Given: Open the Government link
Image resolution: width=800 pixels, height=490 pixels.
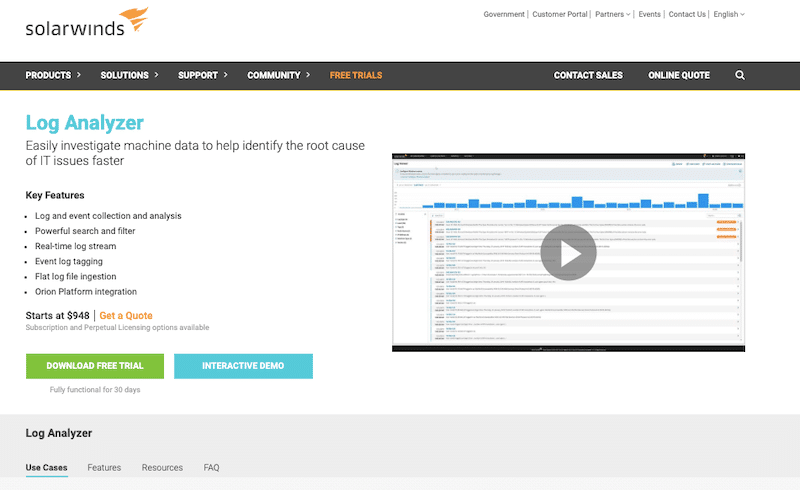Looking at the screenshot, I should pos(504,14).
